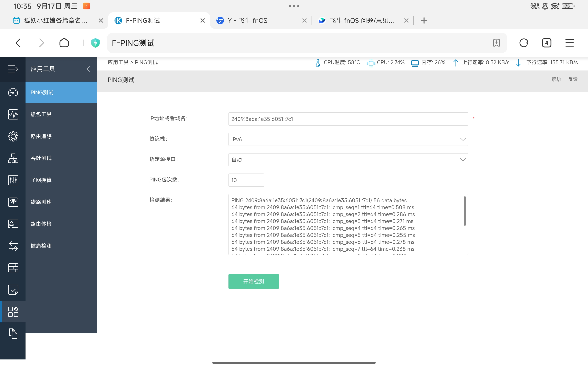The height and width of the screenshot is (367, 588).
Task: Add bookmark using address bar bookmark icon
Action: [x=496, y=43]
